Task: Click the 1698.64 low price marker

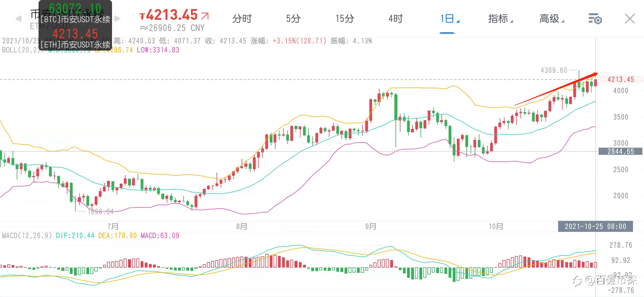Action: 100,211
